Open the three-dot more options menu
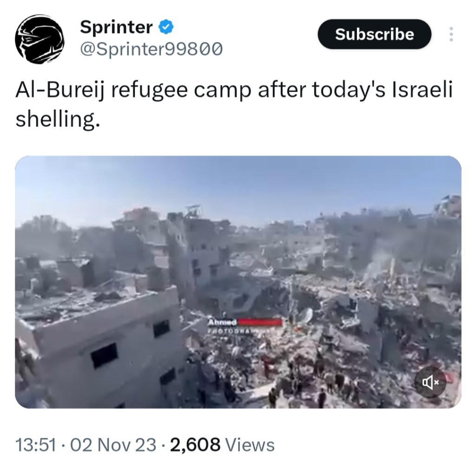This screenshot has width=476, height=455. point(451,34)
